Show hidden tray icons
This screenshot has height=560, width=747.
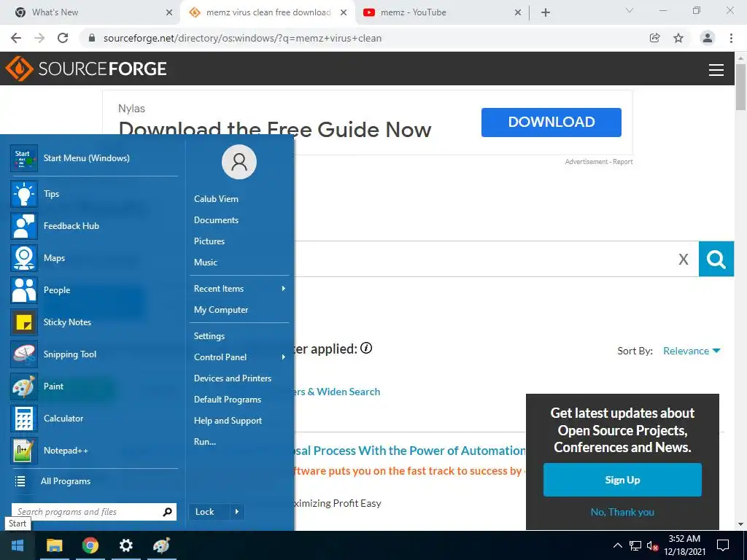coord(617,545)
